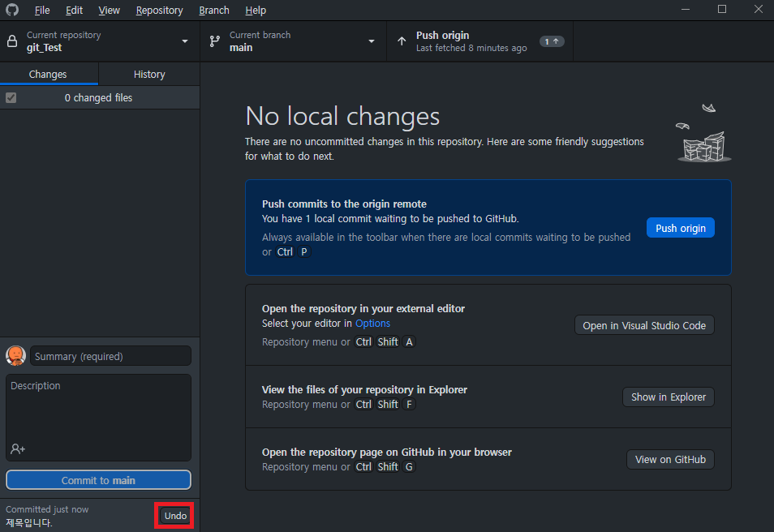Click the Commit to main button
Image resolution: width=774 pixels, height=532 pixels.
(x=98, y=480)
